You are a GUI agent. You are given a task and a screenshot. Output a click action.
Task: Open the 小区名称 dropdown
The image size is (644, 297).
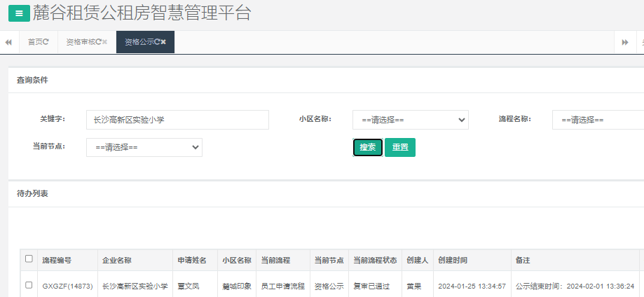(410, 120)
